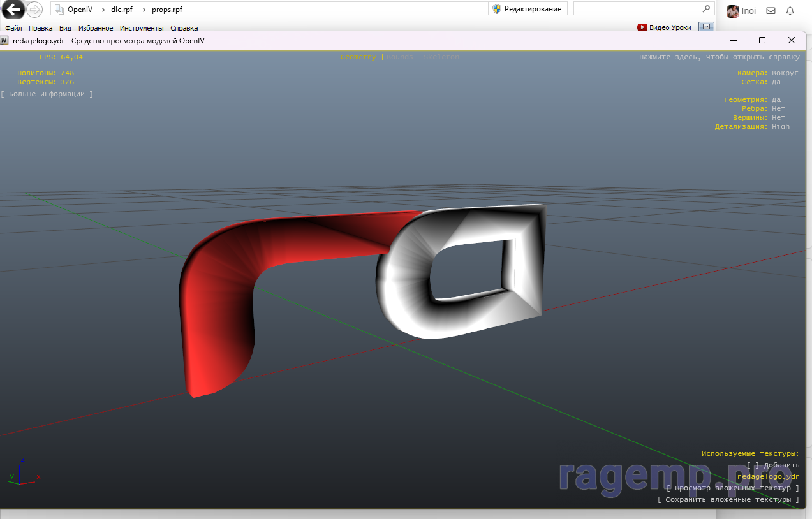Toggle the Редактирование edit mode button
The width and height of the screenshot is (812, 519).
(528, 9)
